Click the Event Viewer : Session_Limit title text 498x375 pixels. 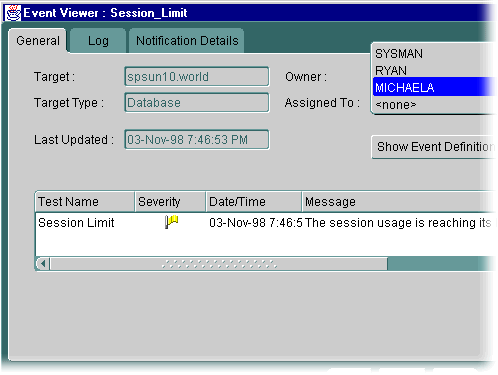coord(105,13)
